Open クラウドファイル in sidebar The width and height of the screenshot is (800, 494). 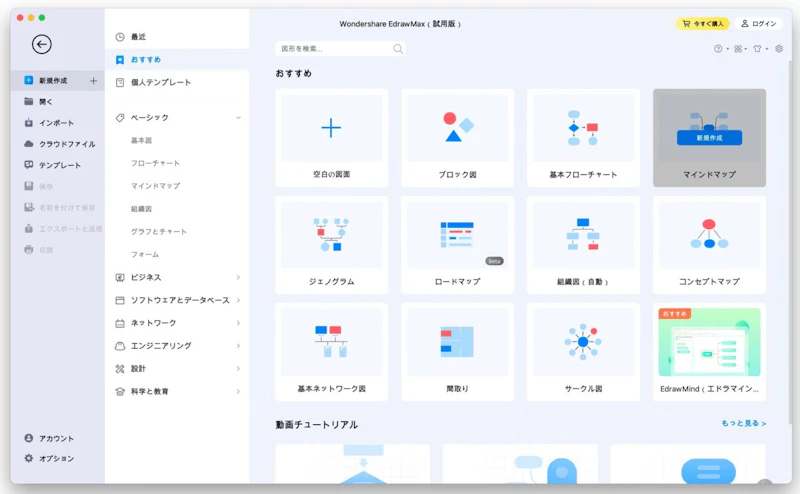pos(59,144)
